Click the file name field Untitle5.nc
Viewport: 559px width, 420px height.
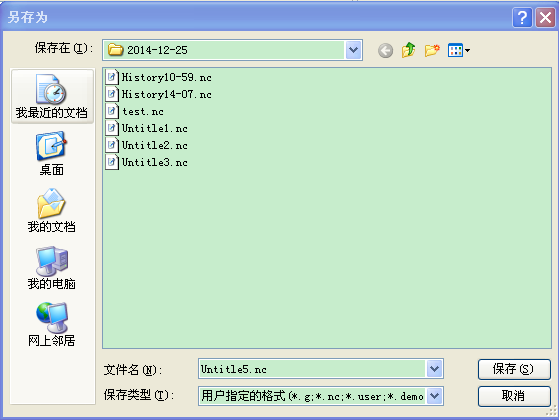point(321,369)
